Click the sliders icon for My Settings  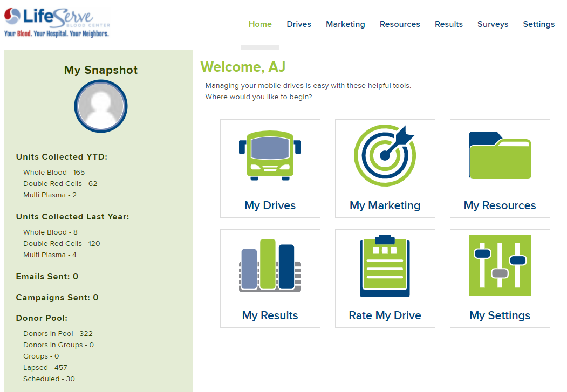500,265
